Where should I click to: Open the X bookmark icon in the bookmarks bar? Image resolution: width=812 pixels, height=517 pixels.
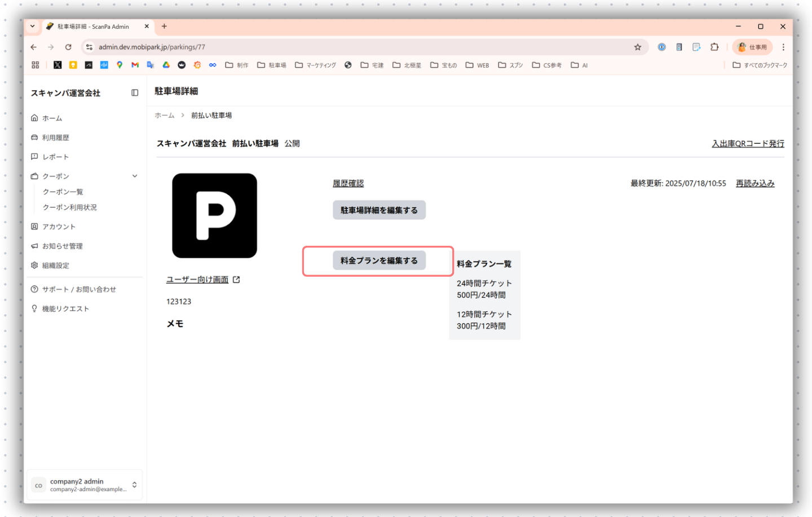(58, 65)
